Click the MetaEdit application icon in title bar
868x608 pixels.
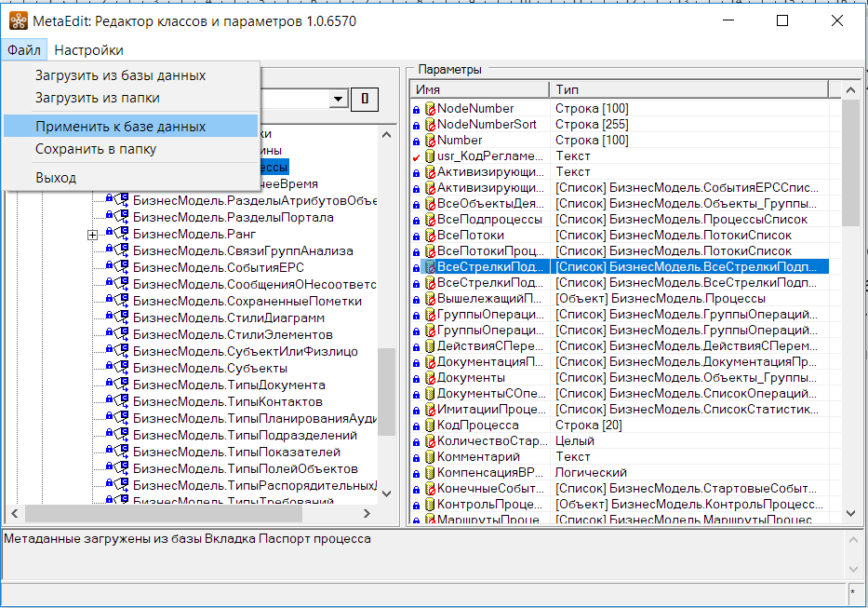(18, 20)
